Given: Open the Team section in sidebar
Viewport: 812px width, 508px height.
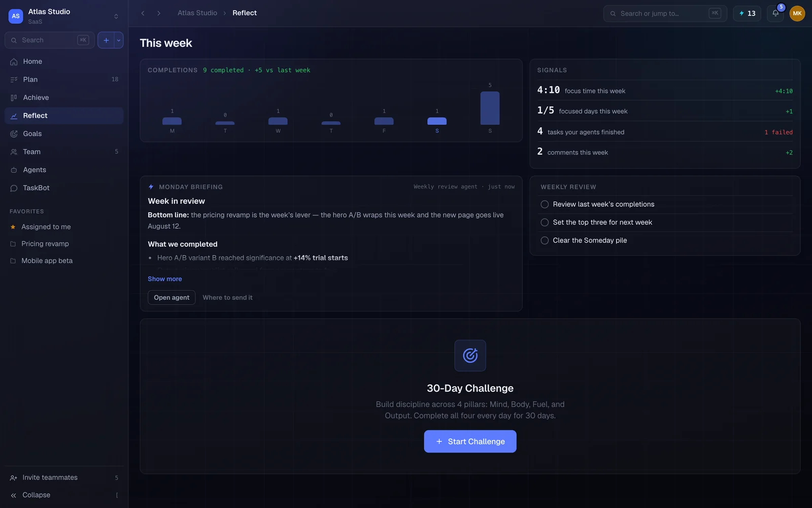Looking at the screenshot, I should pos(64,152).
